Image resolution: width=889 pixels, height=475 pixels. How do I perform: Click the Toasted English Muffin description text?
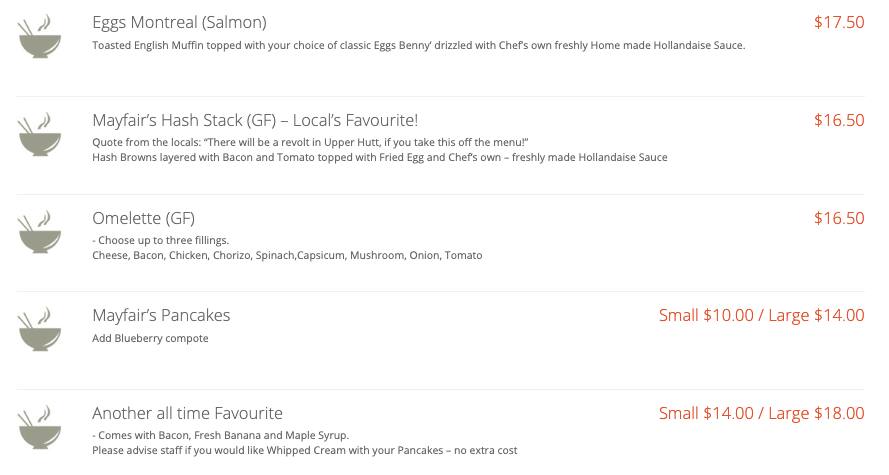tap(418, 45)
